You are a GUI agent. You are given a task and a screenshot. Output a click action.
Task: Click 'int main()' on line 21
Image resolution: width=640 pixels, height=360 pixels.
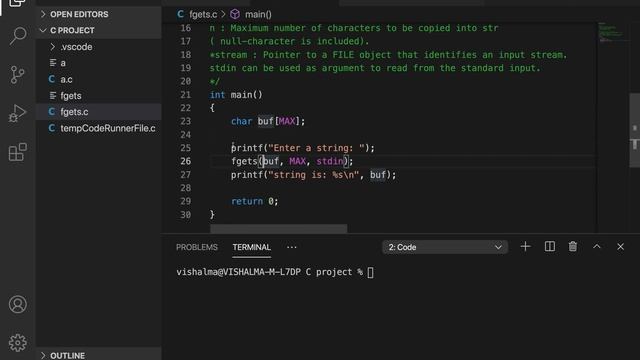click(x=236, y=95)
